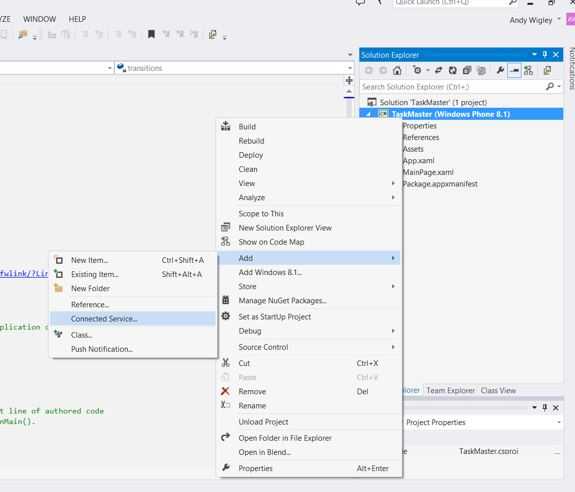Expand the Debug submenu
Viewport: 575px width, 492px height.
click(x=310, y=331)
